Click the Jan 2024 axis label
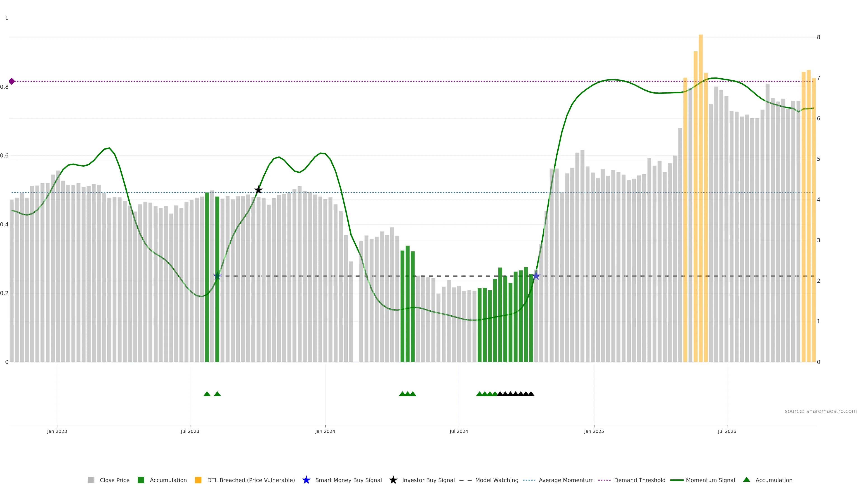This screenshot has height=488, width=868. pos(325,431)
